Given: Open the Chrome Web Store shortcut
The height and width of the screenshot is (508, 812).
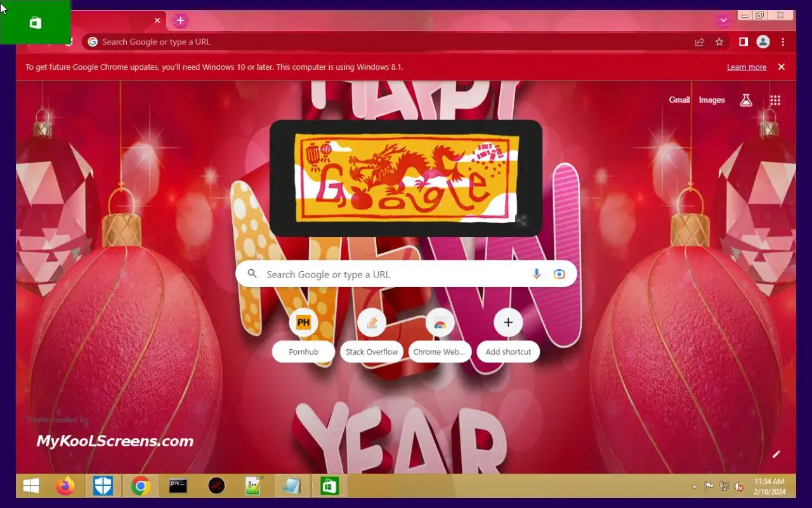Looking at the screenshot, I should (440, 336).
